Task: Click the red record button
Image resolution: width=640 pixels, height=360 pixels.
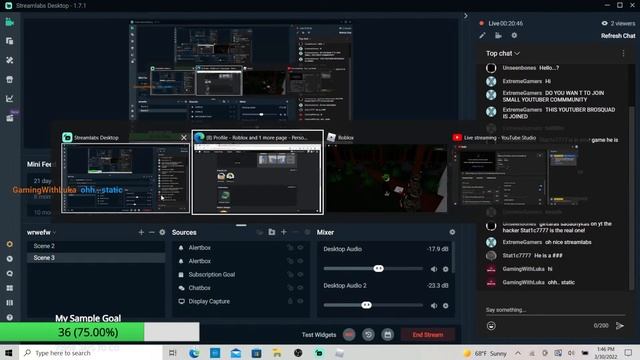Action: click(x=349, y=335)
